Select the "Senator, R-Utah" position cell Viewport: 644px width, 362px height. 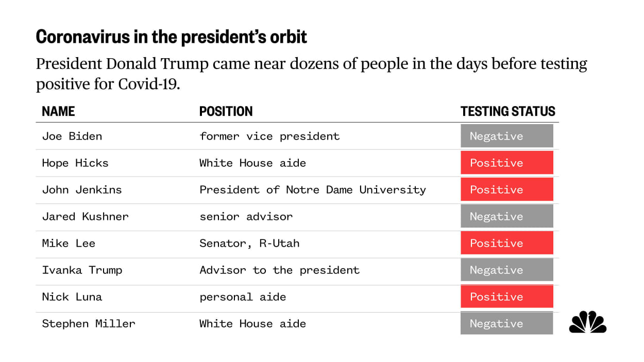coord(249,244)
